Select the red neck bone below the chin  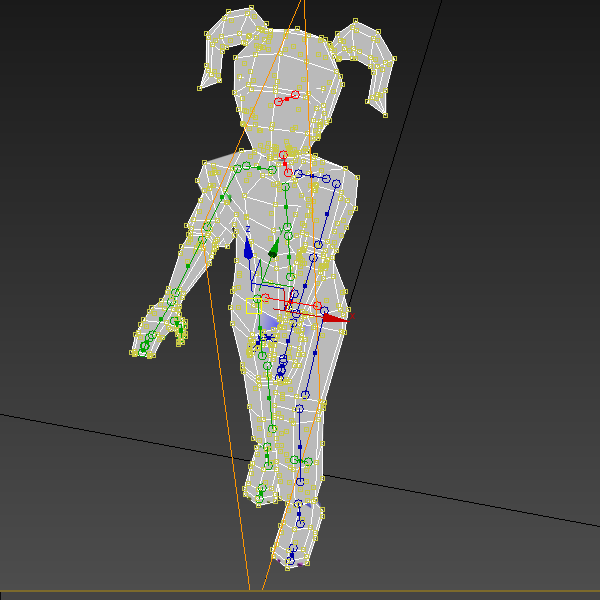285,164
